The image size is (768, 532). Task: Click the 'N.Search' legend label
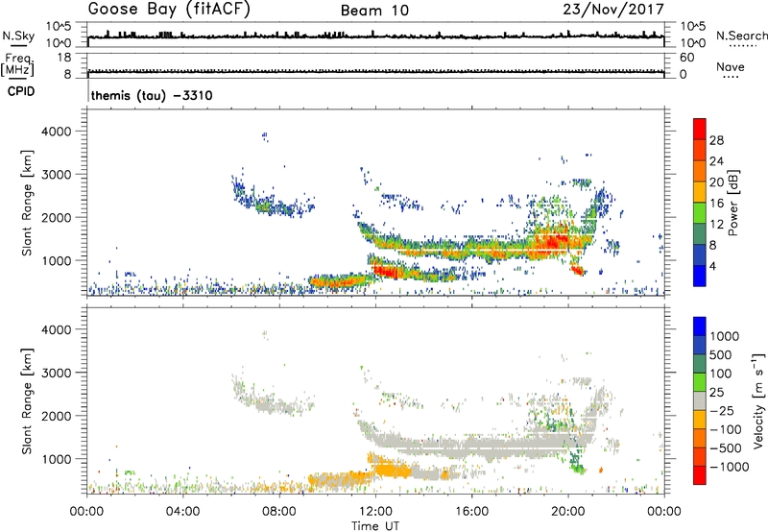tap(741, 36)
